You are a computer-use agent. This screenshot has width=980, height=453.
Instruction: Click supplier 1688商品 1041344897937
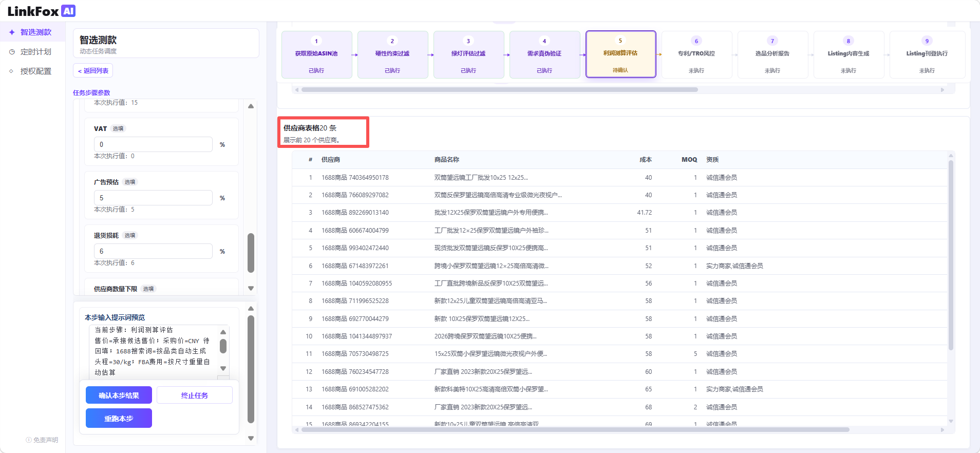click(x=356, y=336)
